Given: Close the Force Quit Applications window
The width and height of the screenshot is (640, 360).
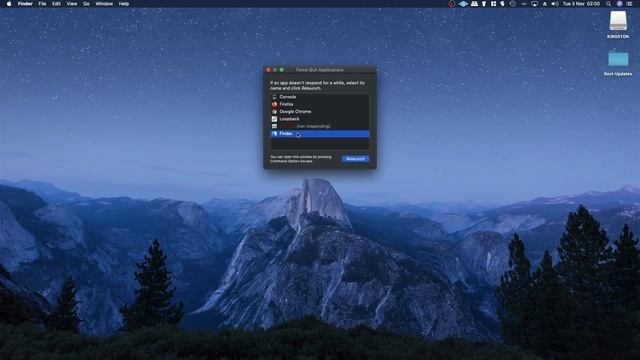Looking at the screenshot, I should [268, 70].
